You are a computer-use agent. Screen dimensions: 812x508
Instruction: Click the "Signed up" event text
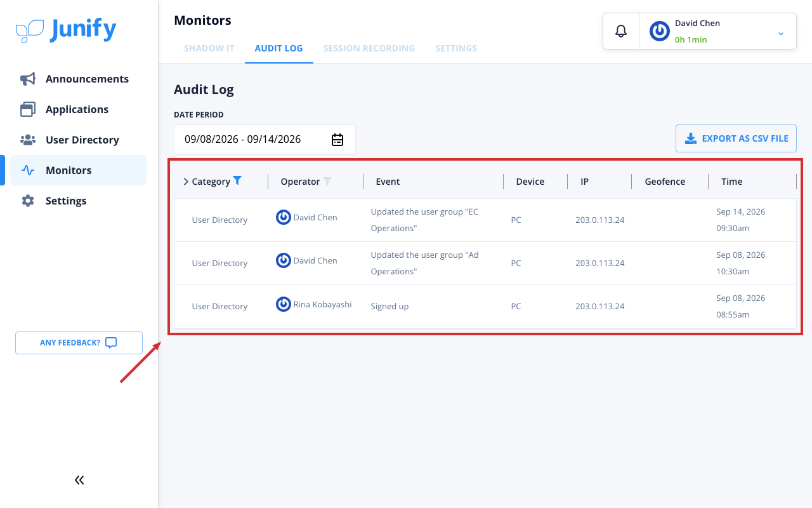pos(390,306)
